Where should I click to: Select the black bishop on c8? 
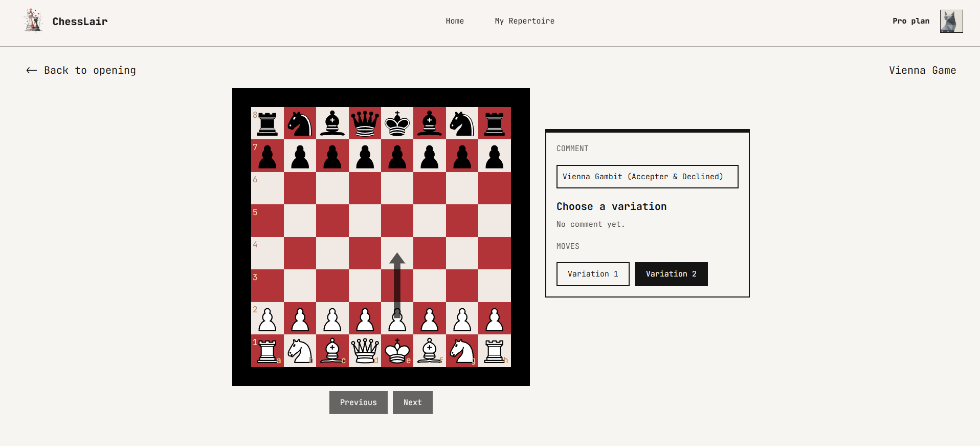[x=332, y=123]
